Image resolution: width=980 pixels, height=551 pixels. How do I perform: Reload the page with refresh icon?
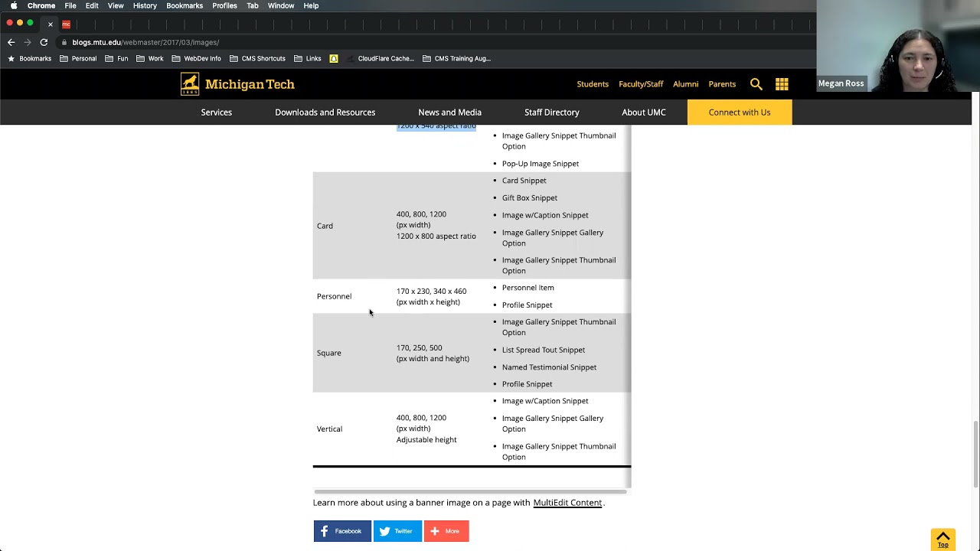44,42
